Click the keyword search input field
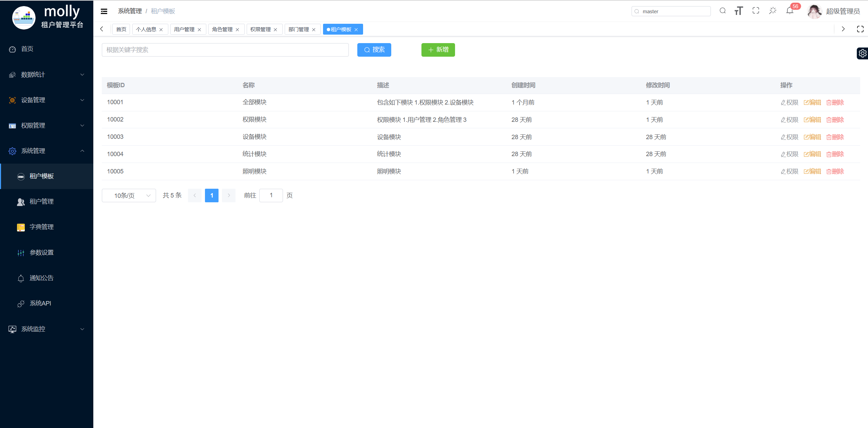 coord(225,50)
